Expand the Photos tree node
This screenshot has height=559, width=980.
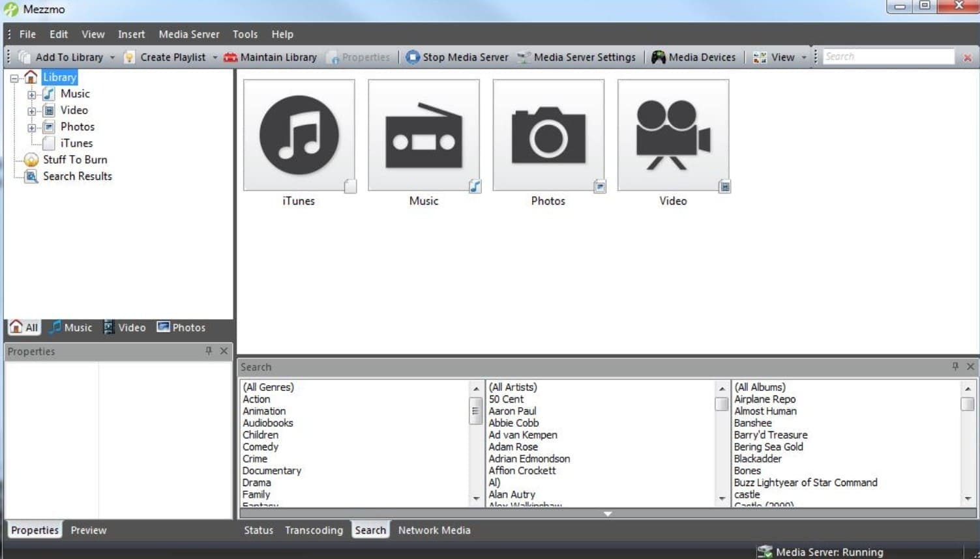click(x=31, y=128)
